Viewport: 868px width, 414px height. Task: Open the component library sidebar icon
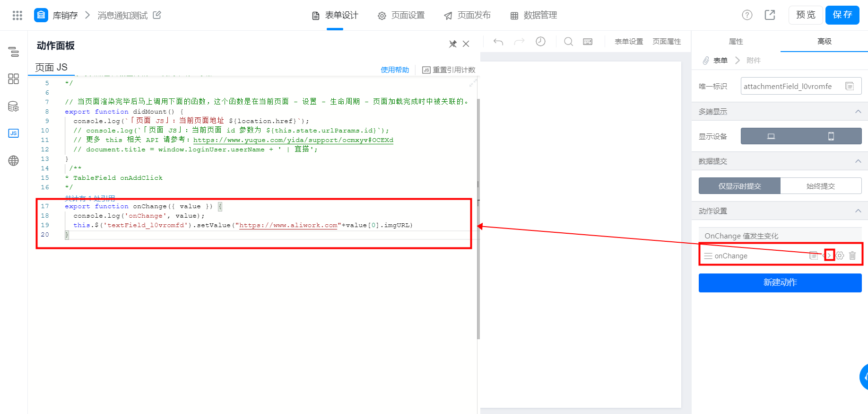tap(14, 79)
